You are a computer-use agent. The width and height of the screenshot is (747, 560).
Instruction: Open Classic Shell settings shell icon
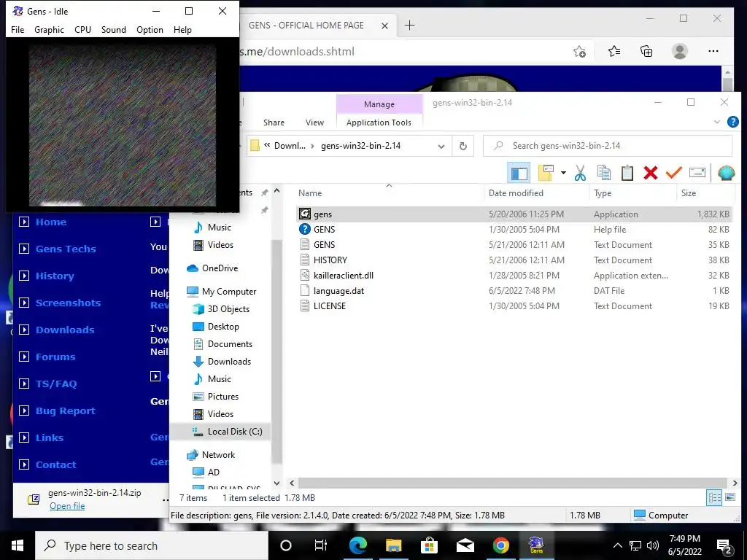[726, 173]
